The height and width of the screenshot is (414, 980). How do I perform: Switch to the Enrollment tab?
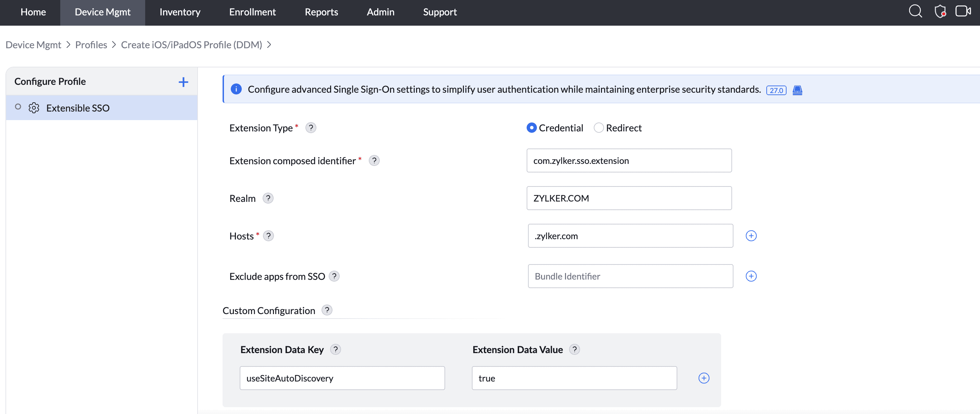coord(252,12)
